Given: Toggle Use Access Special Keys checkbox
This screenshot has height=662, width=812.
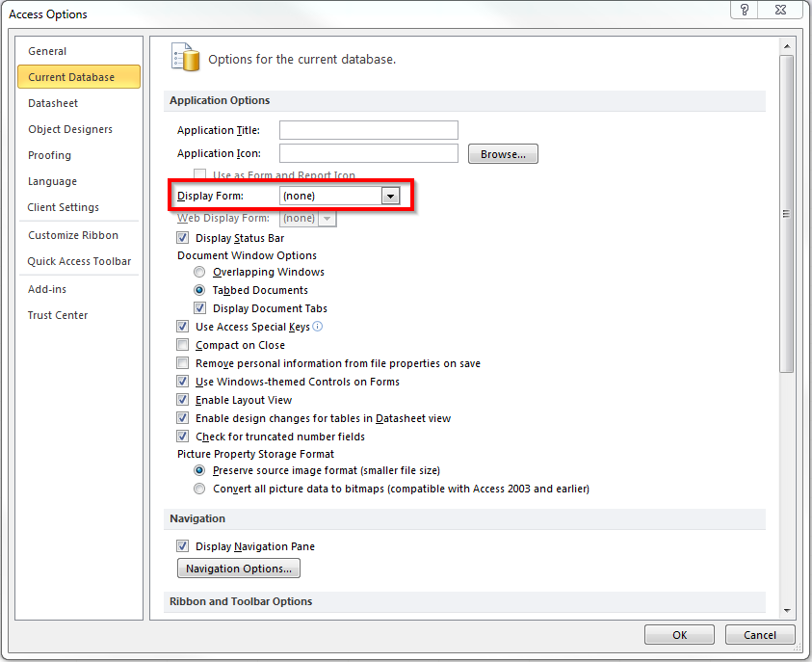Looking at the screenshot, I should pyautogui.click(x=182, y=327).
